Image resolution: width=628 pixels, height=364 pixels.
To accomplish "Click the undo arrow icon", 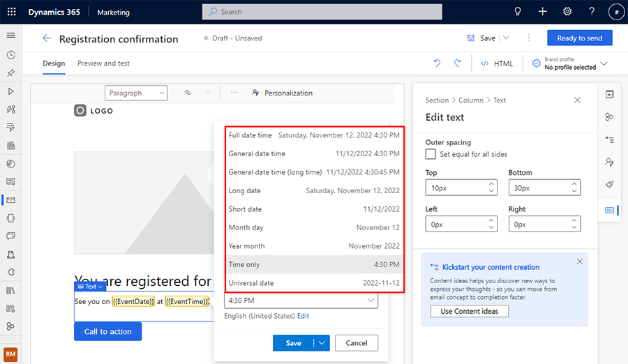I will click(437, 63).
